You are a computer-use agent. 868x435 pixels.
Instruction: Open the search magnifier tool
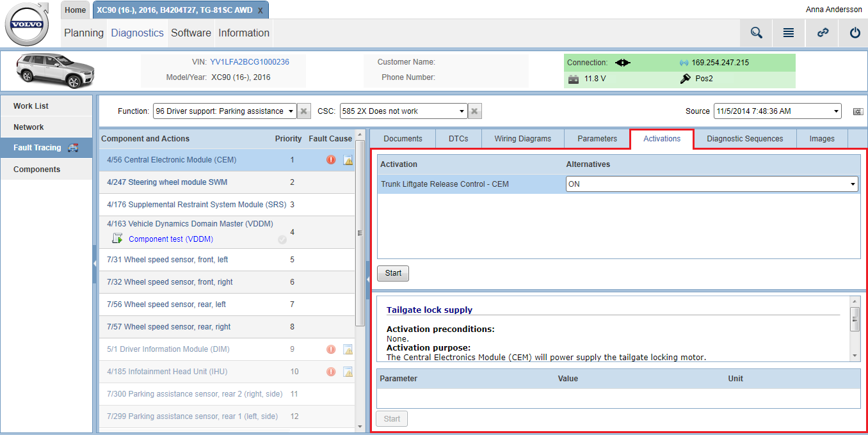pos(757,33)
